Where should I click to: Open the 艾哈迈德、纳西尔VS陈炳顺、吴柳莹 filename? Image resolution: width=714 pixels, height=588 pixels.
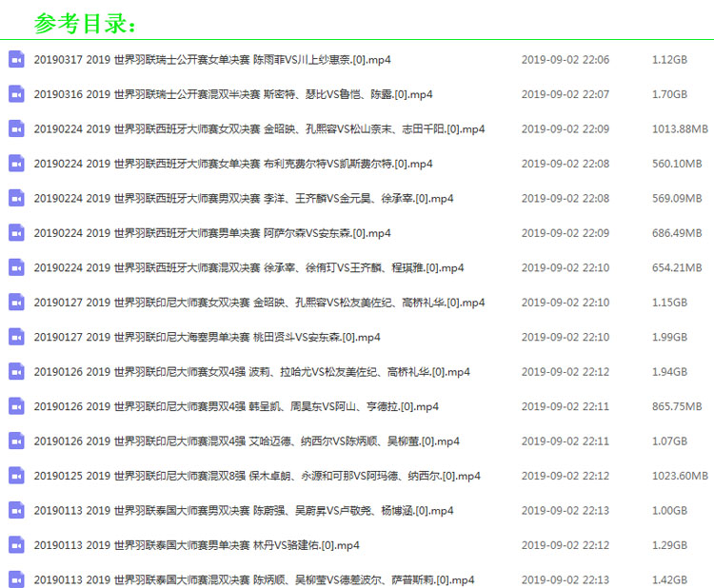point(247,441)
